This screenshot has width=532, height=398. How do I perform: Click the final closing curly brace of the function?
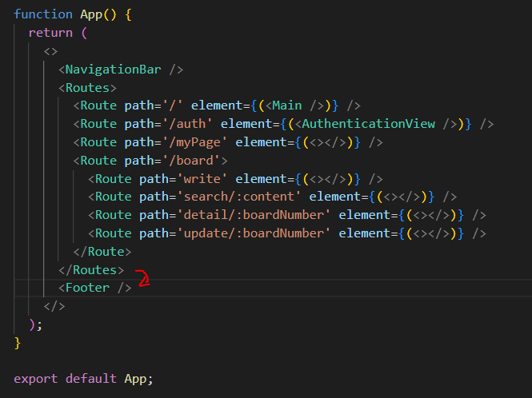coord(18,343)
